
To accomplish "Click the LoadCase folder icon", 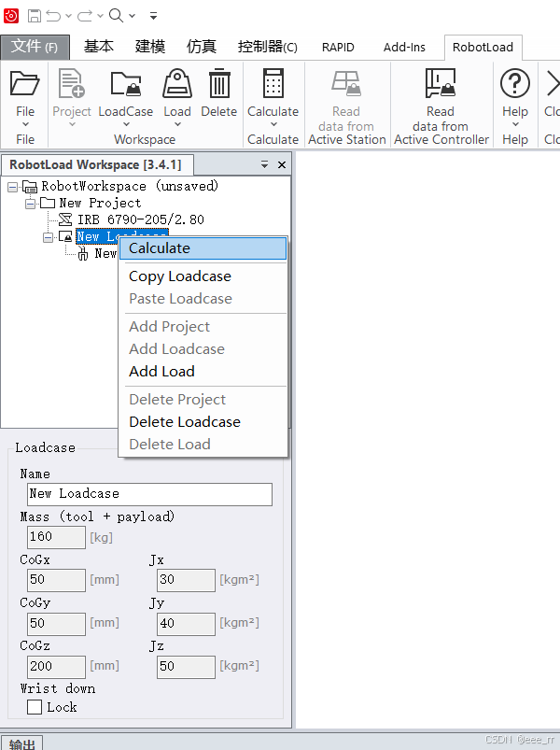I will point(126,83).
